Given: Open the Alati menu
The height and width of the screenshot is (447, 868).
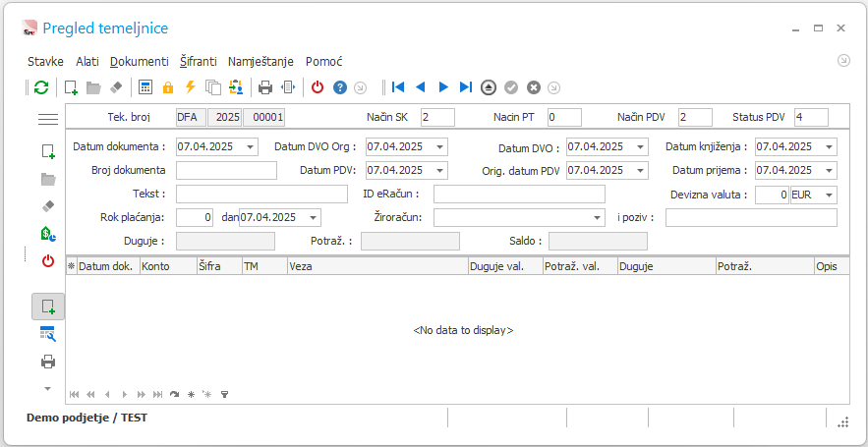Looking at the screenshot, I should click(x=87, y=62).
